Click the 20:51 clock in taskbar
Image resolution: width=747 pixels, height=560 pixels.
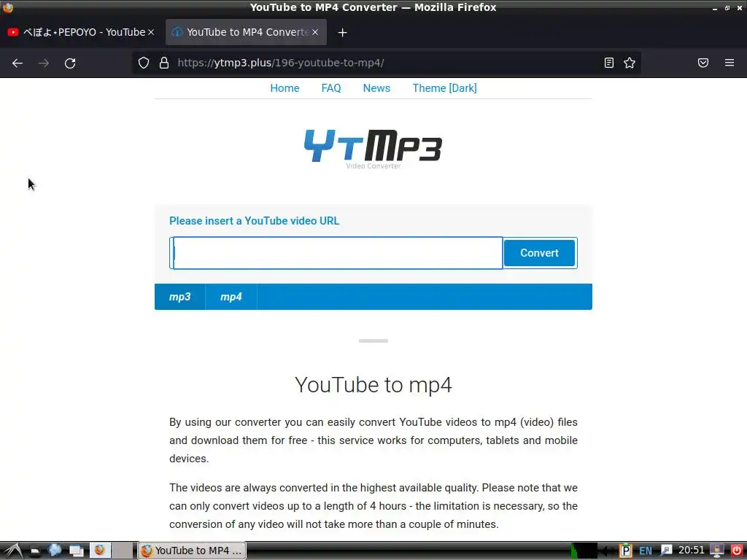click(x=692, y=551)
